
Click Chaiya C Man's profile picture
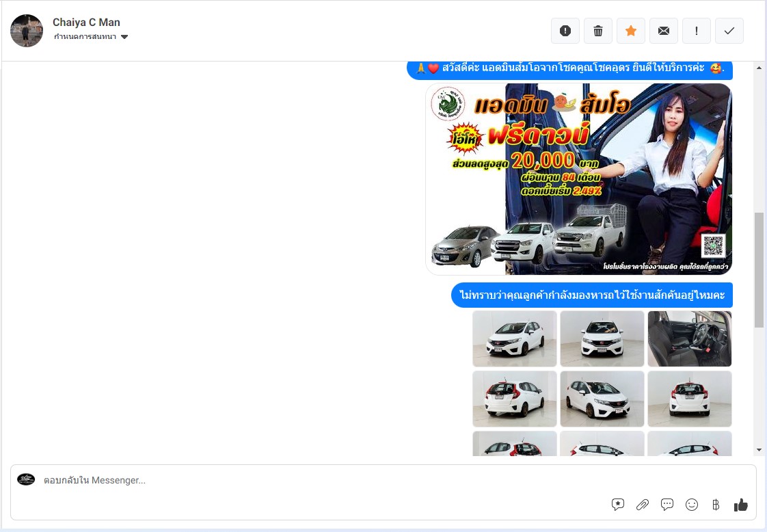[27, 31]
